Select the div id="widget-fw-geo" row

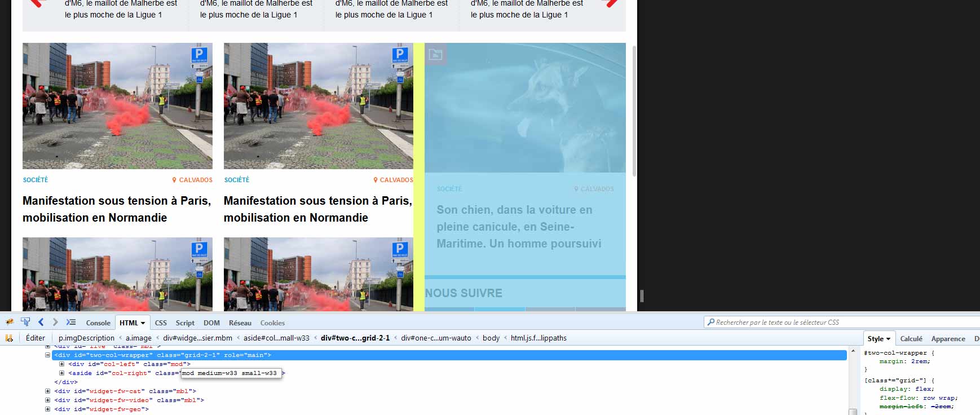[101, 409]
